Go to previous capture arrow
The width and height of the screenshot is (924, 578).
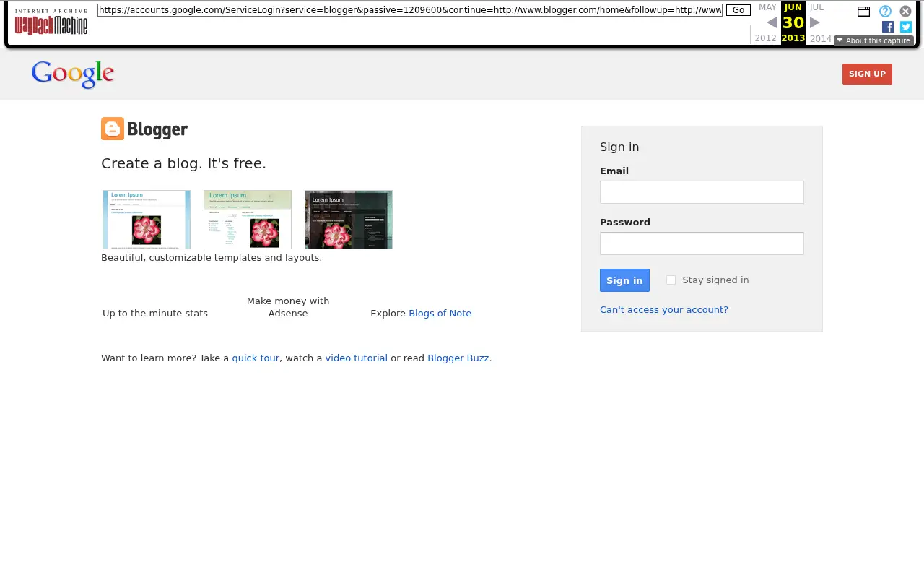coord(772,22)
